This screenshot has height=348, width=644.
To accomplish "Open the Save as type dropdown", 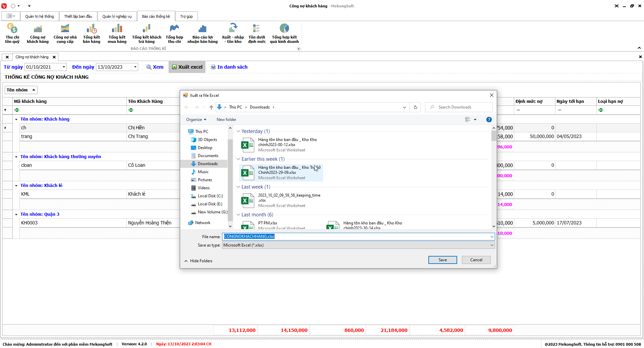I will pyautogui.click(x=492, y=245).
